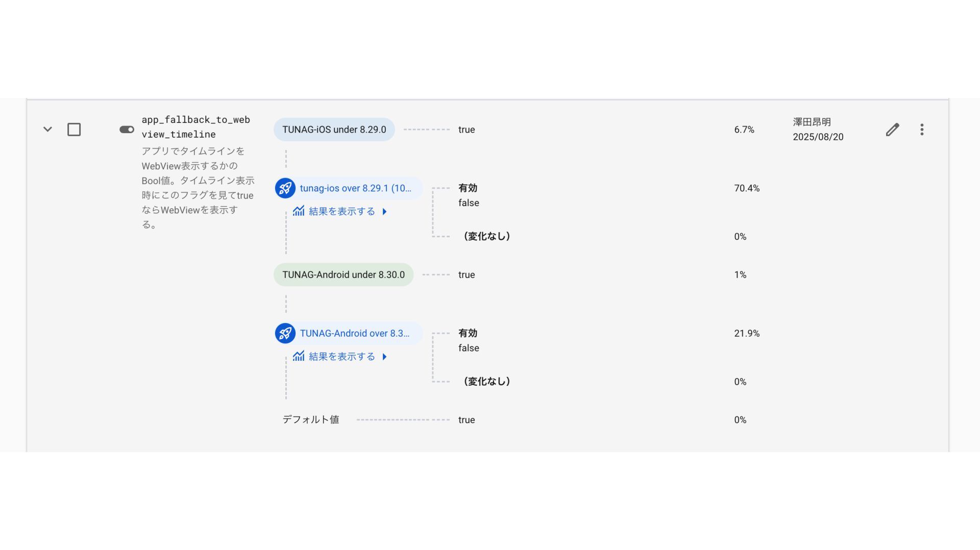Click 結果を表示する text under TUNAG-Android rollout
Viewport: 980px width, 550px height.
[342, 356]
